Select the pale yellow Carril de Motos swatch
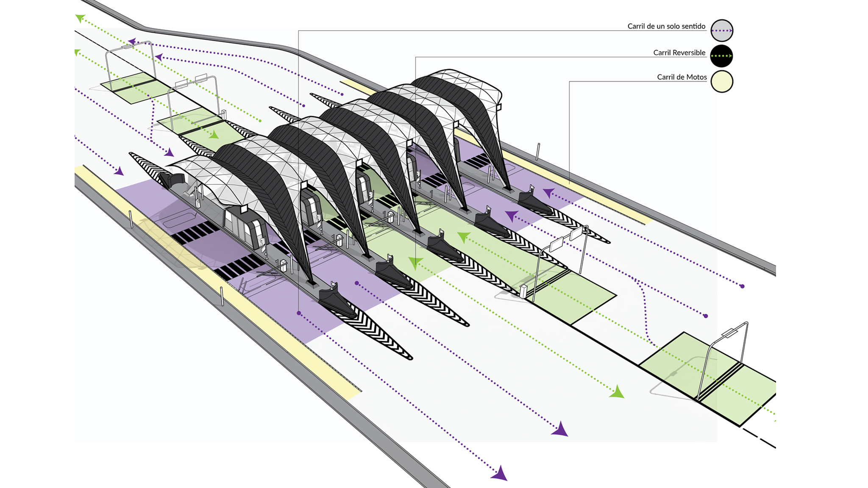 722,81
